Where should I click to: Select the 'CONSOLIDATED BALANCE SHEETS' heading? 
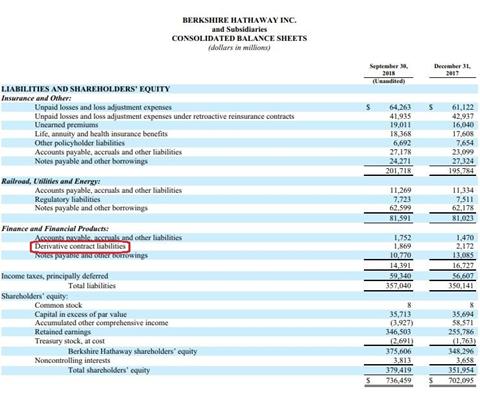tap(239, 38)
